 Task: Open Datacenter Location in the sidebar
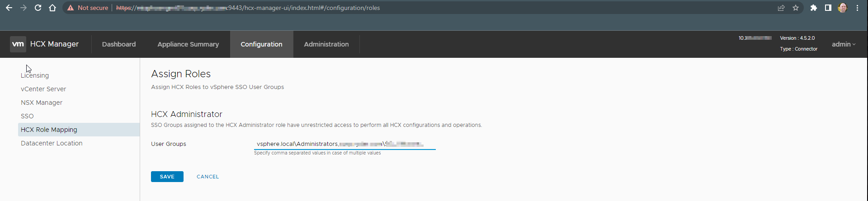(x=52, y=143)
